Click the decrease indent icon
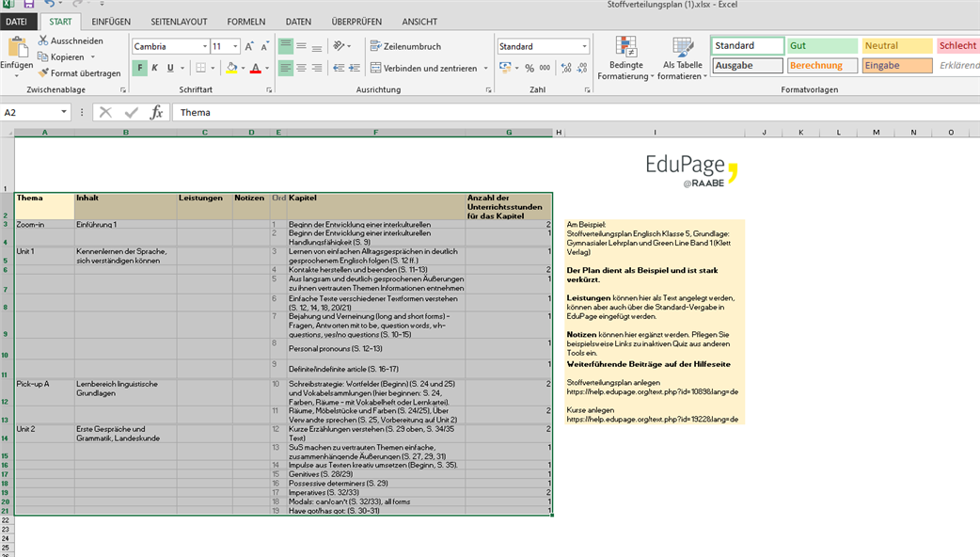The image size is (980, 557). [x=339, y=68]
